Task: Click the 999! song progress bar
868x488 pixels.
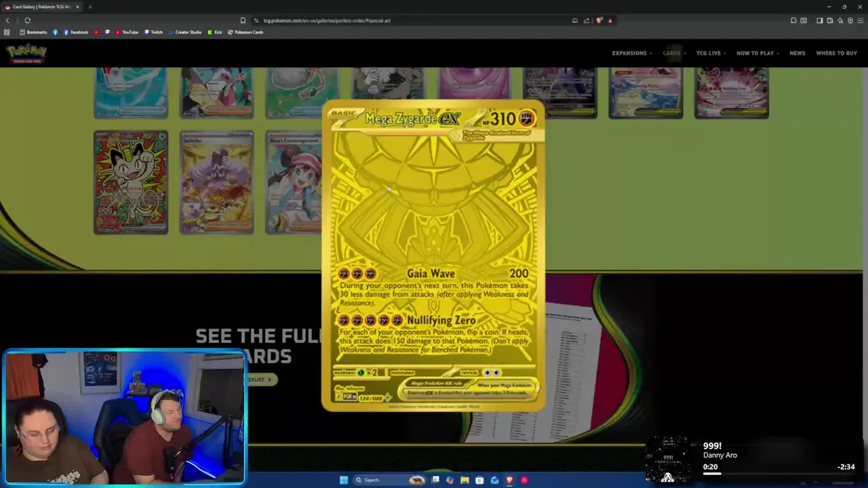Action: click(778, 474)
